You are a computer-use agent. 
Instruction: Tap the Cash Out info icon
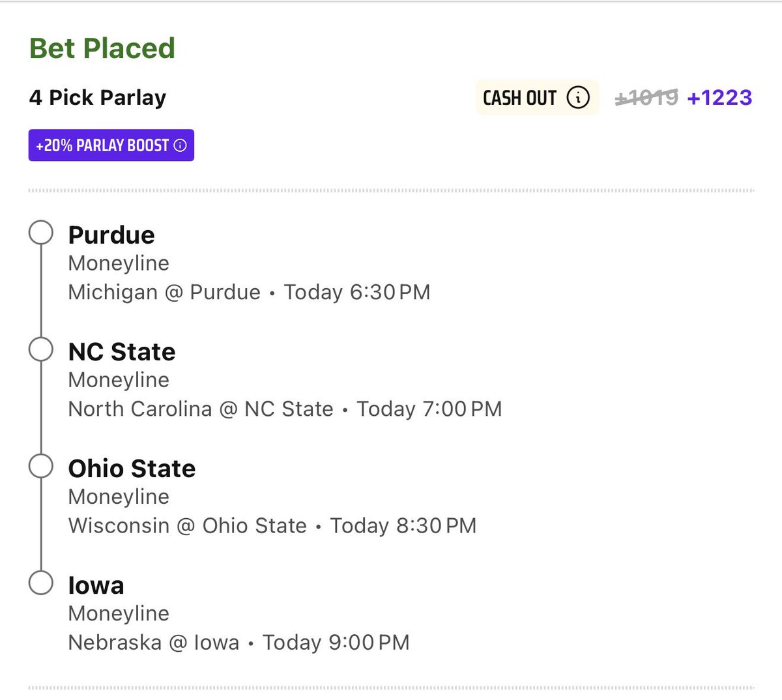click(x=578, y=98)
